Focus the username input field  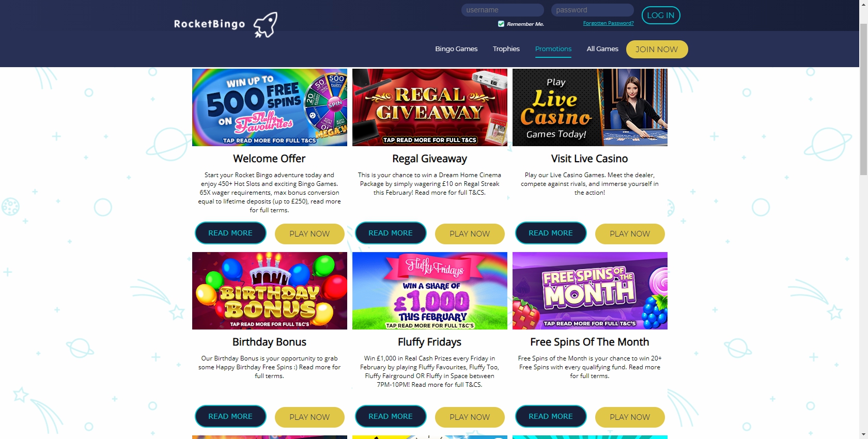[x=502, y=10]
